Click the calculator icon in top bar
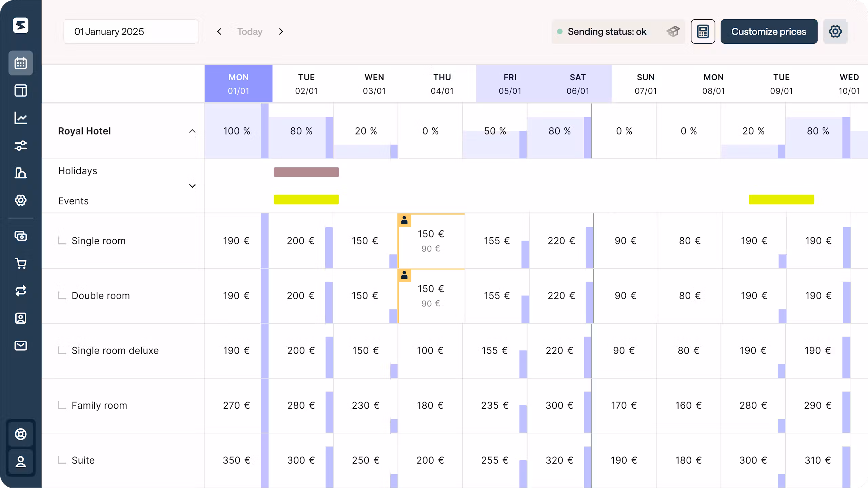This screenshot has width=868, height=488. click(703, 32)
